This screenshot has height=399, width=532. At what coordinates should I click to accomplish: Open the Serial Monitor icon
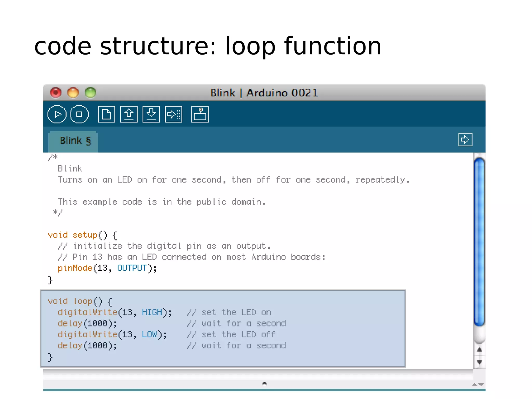(x=200, y=114)
